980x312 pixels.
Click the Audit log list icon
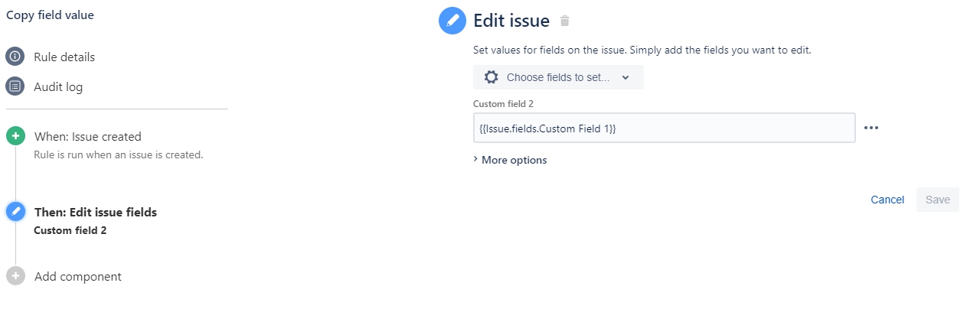point(15,86)
